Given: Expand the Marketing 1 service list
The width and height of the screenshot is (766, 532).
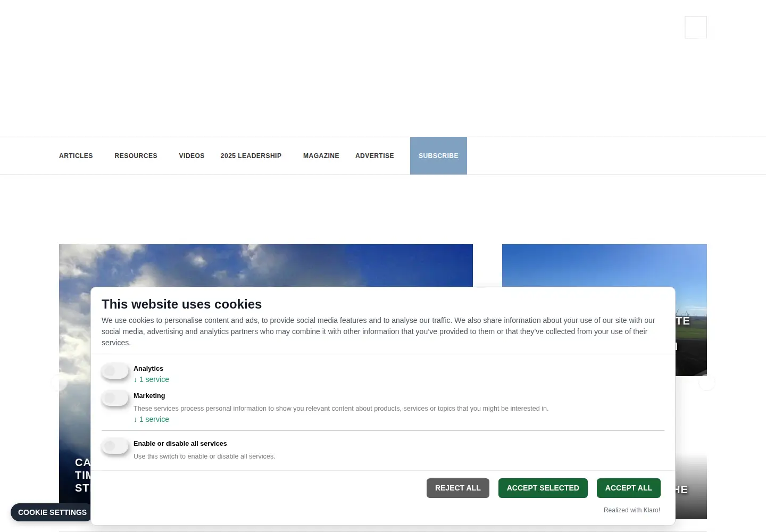Looking at the screenshot, I should [151, 419].
